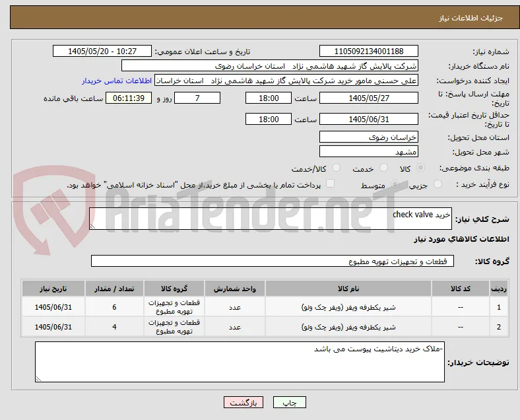The width and height of the screenshot is (520, 420).
Task: Click the توضیحات خریدار label
Action: 478,363
